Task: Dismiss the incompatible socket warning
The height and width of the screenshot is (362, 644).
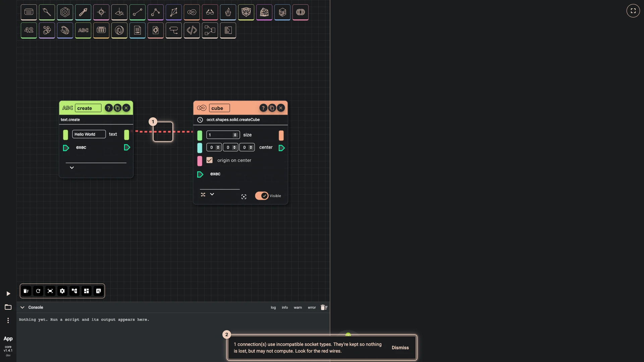Action: click(x=400, y=348)
